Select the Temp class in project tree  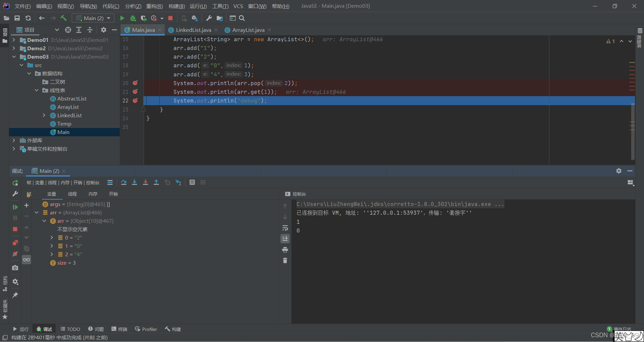click(x=64, y=124)
